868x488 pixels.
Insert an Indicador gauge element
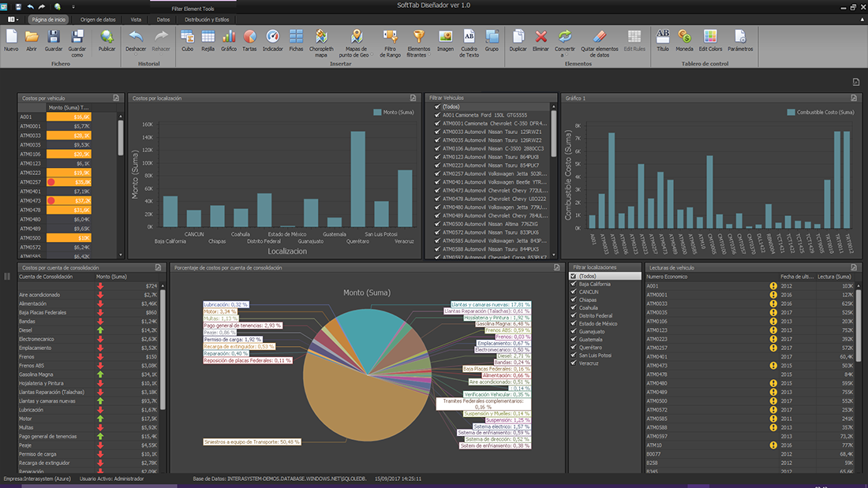[x=272, y=41]
